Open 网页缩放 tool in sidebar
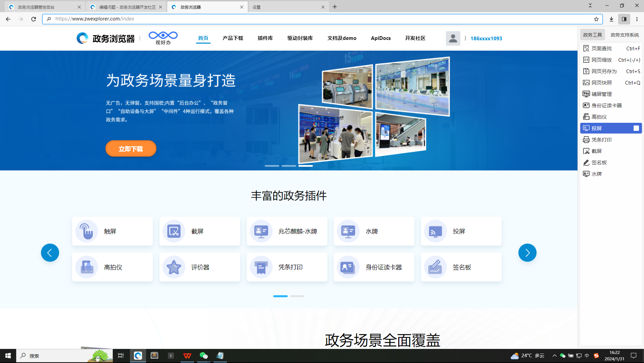The height and width of the screenshot is (363, 644). pos(611,60)
